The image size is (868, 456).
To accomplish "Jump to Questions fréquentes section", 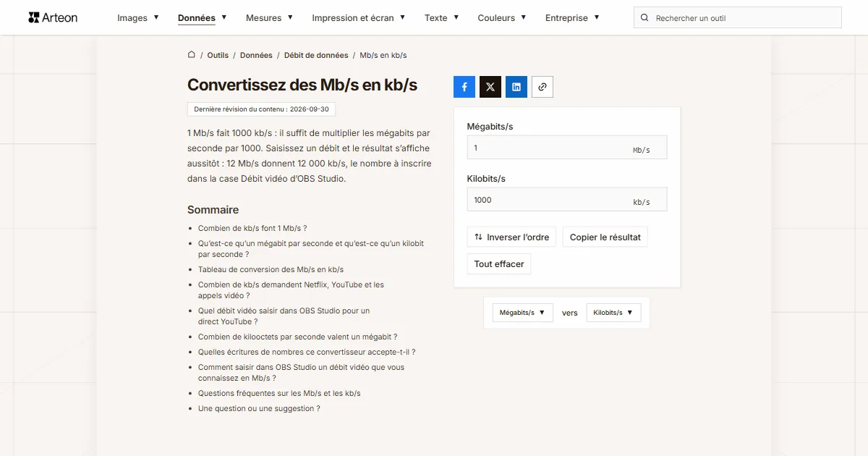I will 279,393.
